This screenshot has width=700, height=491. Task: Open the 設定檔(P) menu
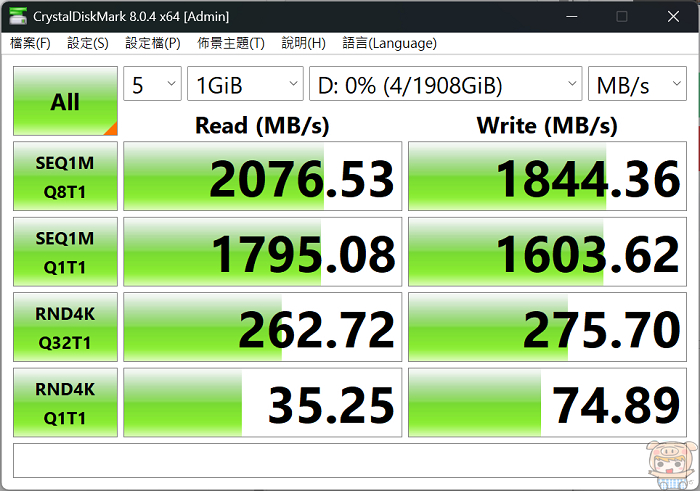point(153,43)
